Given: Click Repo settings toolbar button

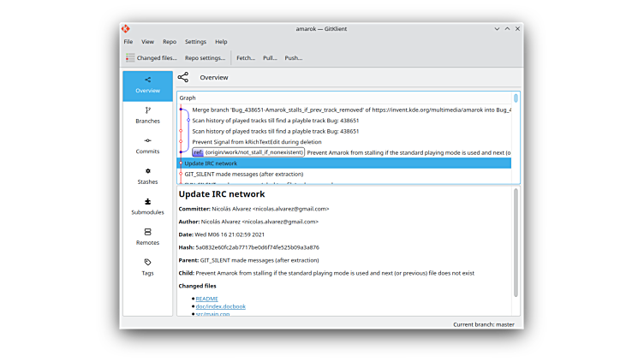Looking at the screenshot, I should pyautogui.click(x=205, y=58).
